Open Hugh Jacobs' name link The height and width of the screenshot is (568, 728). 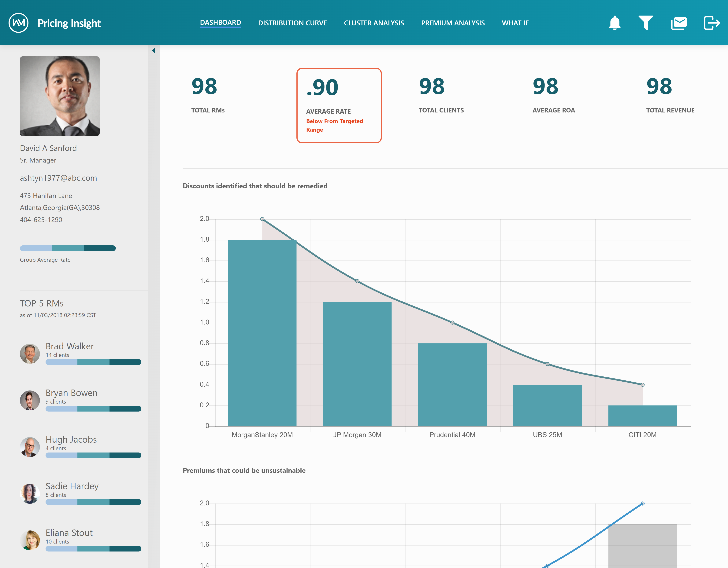[x=71, y=439]
